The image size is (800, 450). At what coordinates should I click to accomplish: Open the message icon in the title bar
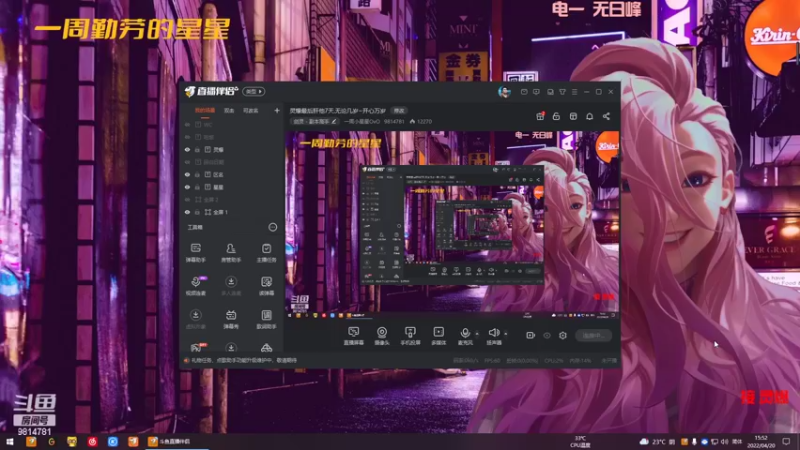[x=524, y=92]
